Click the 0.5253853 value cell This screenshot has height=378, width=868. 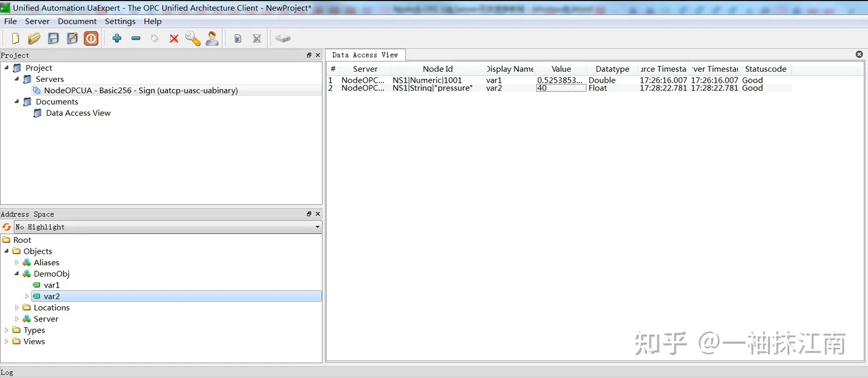point(561,80)
